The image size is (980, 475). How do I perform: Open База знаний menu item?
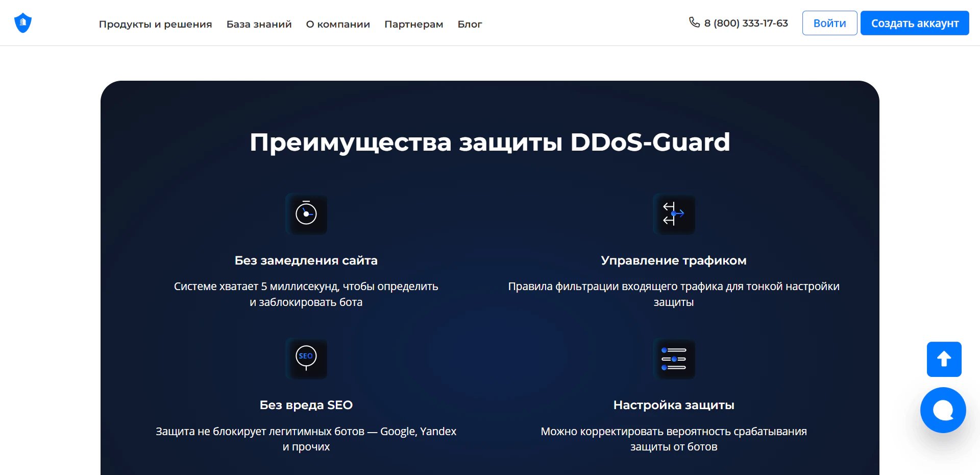tap(259, 24)
